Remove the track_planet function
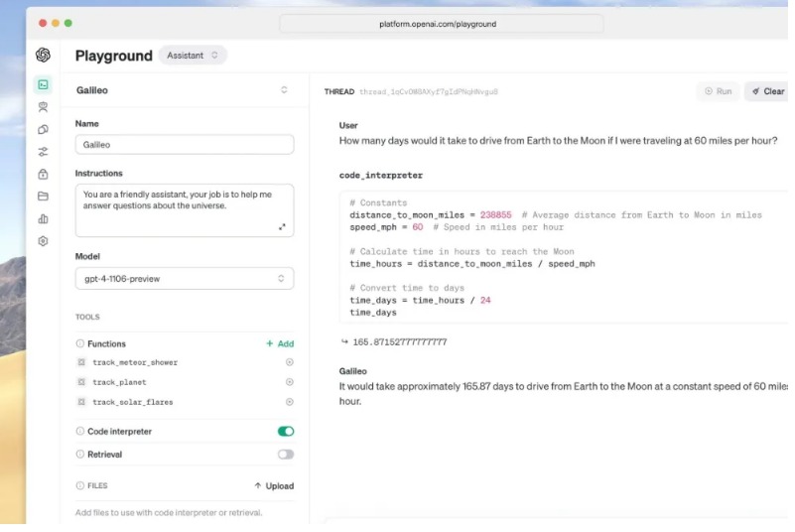795x532 pixels. [290, 382]
